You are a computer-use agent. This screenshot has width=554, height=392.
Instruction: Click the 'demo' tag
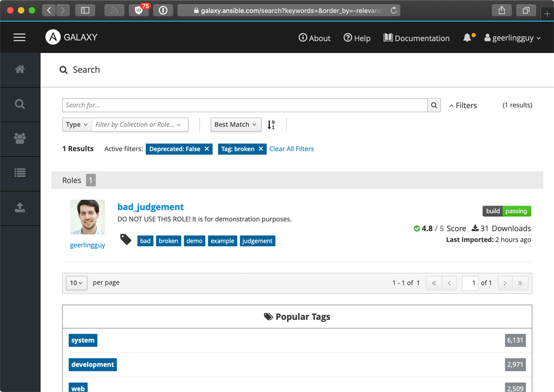click(x=194, y=241)
